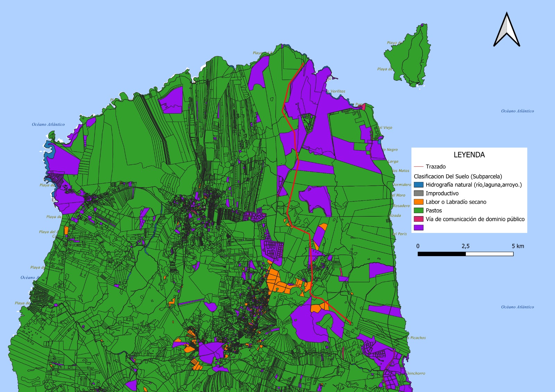The height and width of the screenshot is (392, 555).
Task: Click the white segment of scale bar
Action: (x=489, y=254)
